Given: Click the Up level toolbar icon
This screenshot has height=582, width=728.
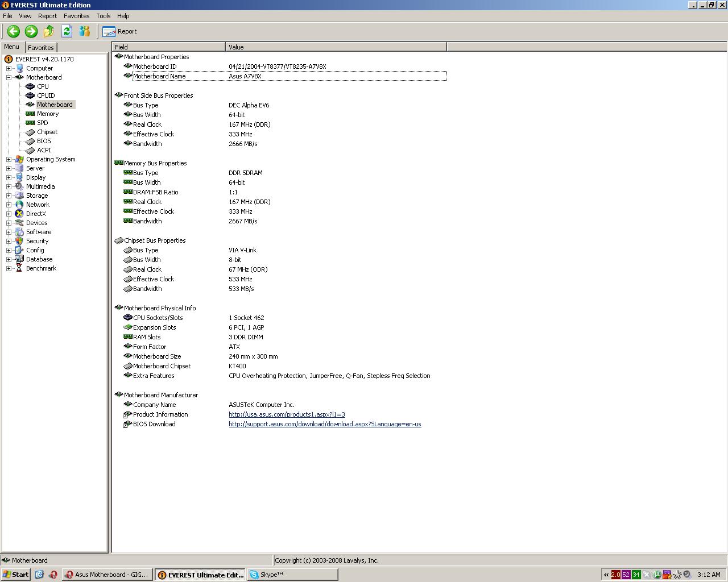Looking at the screenshot, I should click(49, 31).
